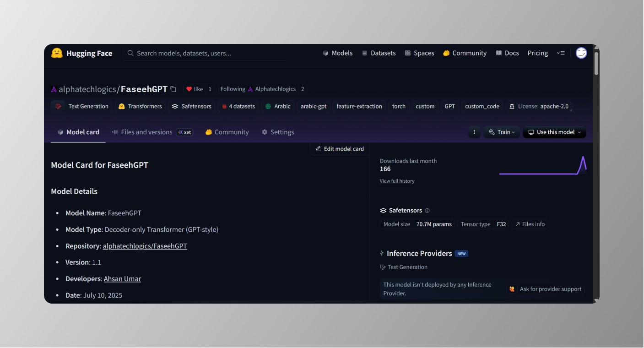Open Docs in top navigation

507,53
